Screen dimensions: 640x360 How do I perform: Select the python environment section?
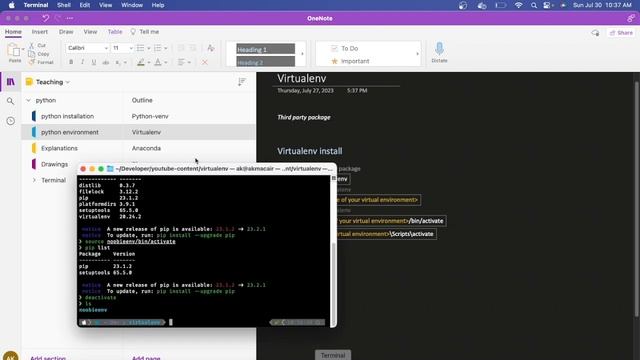[x=72, y=132]
